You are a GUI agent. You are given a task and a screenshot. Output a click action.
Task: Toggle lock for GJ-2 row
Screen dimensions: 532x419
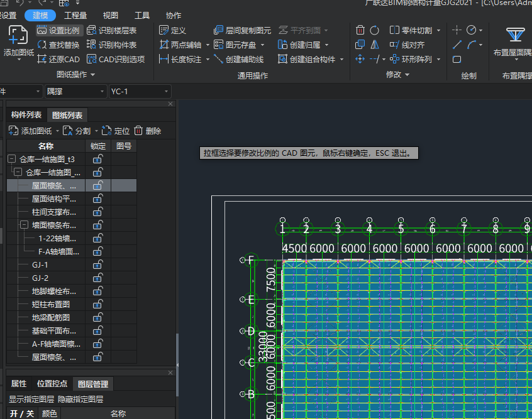tap(97, 278)
